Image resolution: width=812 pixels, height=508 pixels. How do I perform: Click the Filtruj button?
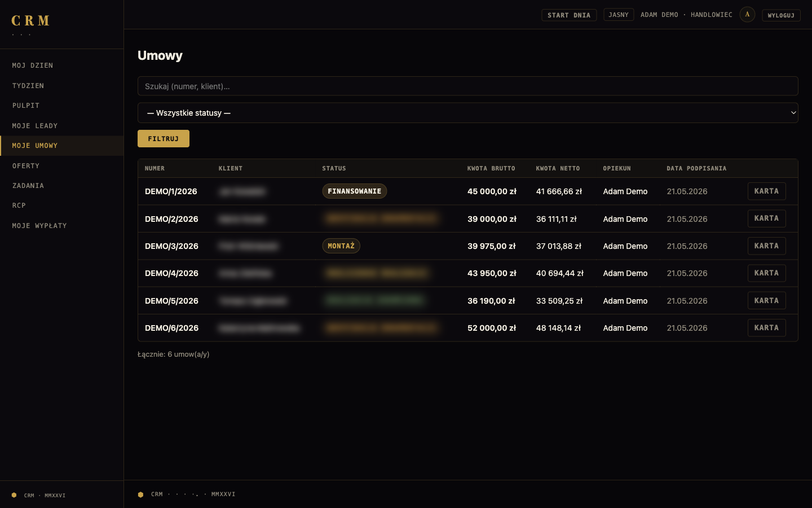(x=164, y=139)
